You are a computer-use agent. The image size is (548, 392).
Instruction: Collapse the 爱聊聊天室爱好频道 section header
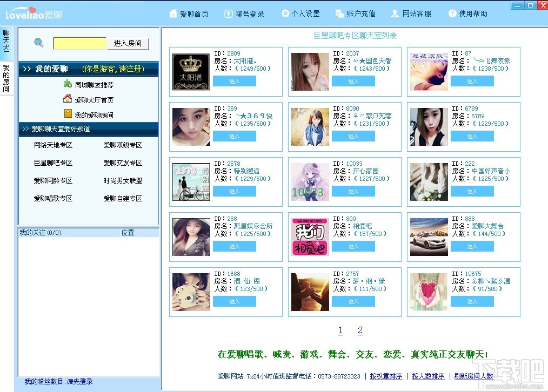coord(89,129)
